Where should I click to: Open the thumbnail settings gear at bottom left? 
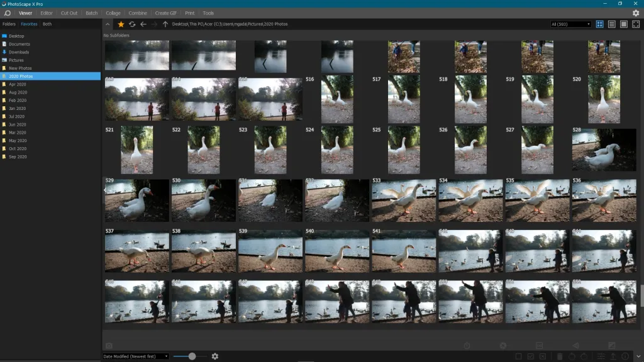[215, 356]
